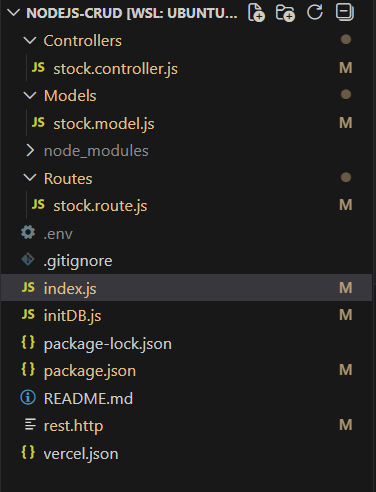Click the git icon next to .gitignore

click(x=28, y=259)
